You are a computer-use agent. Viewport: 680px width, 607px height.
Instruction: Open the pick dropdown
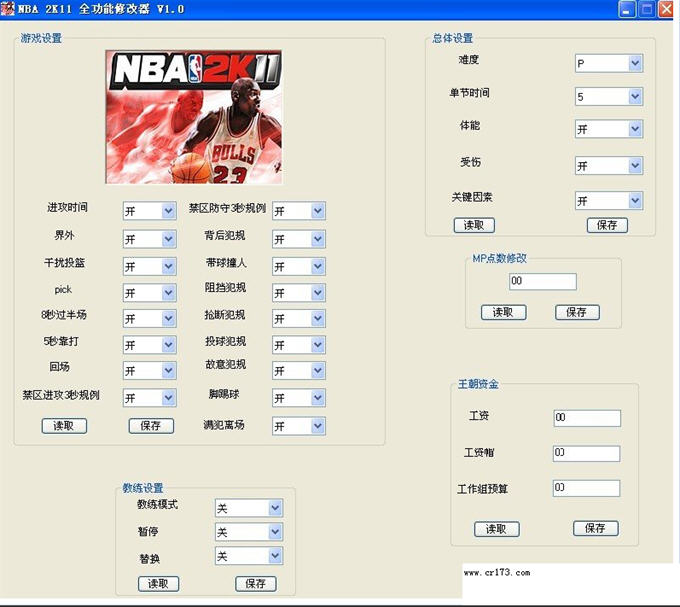pyautogui.click(x=150, y=293)
